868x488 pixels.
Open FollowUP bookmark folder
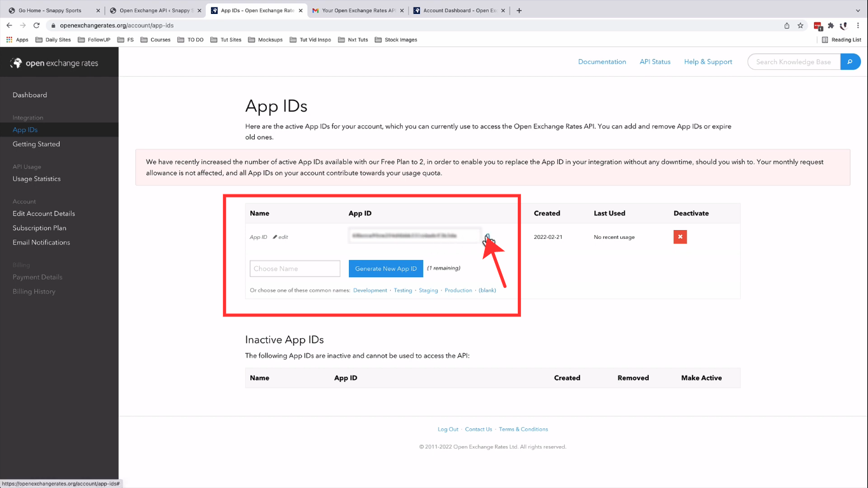94,39
